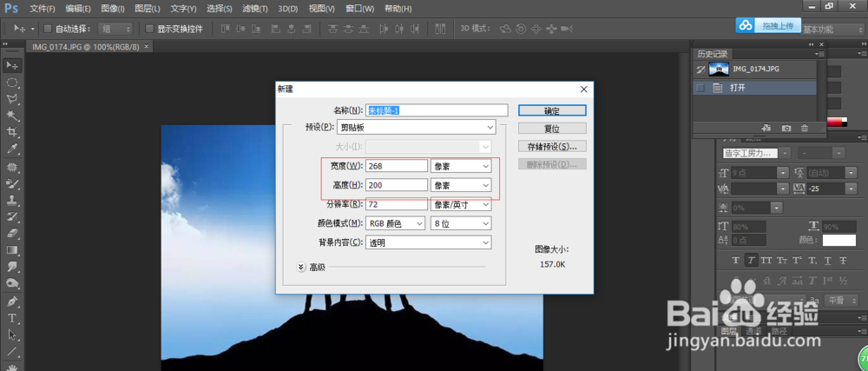This screenshot has width=868, height=371.
Task: Select the Path Selection tool
Action: tap(12, 335)
